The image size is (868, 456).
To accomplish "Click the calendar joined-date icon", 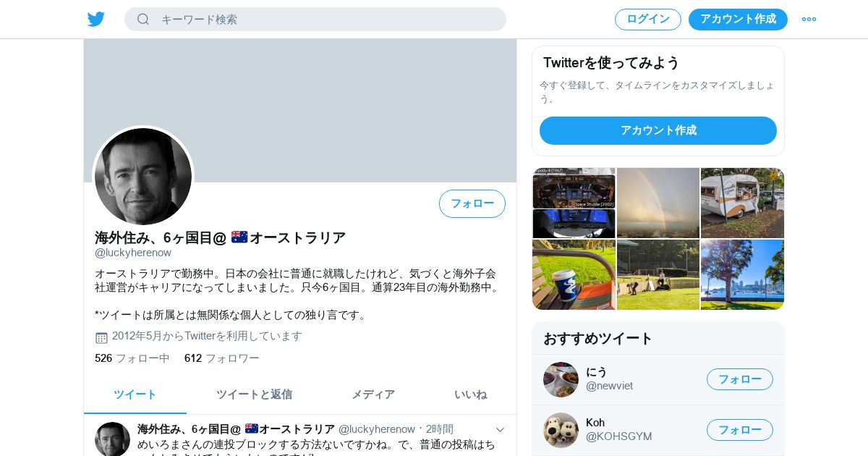I will pos(101,337).
